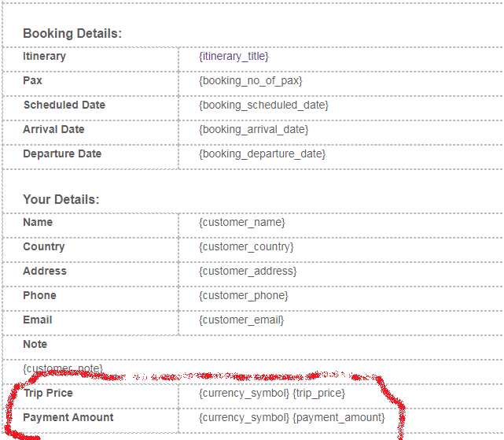The height and width of the screenshot is (440, 504).
Task: Click the Phone label cell
Action: pos(90,298)
